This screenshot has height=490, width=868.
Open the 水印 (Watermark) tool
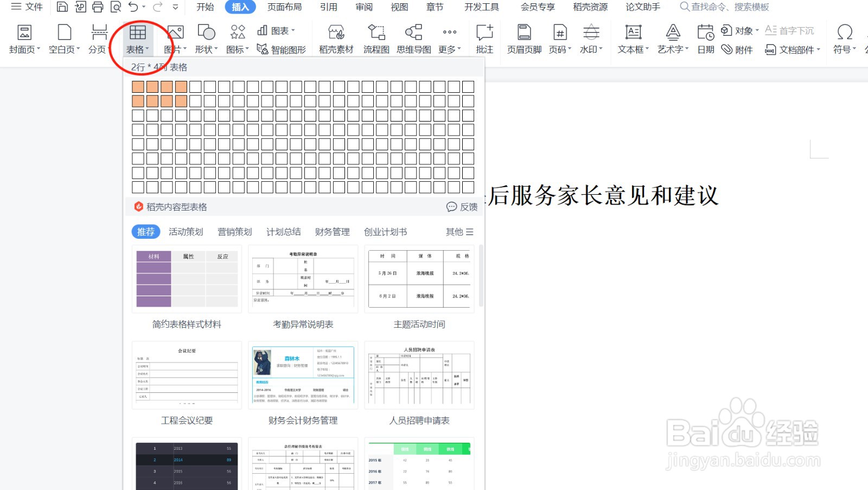tap(590, 38)
